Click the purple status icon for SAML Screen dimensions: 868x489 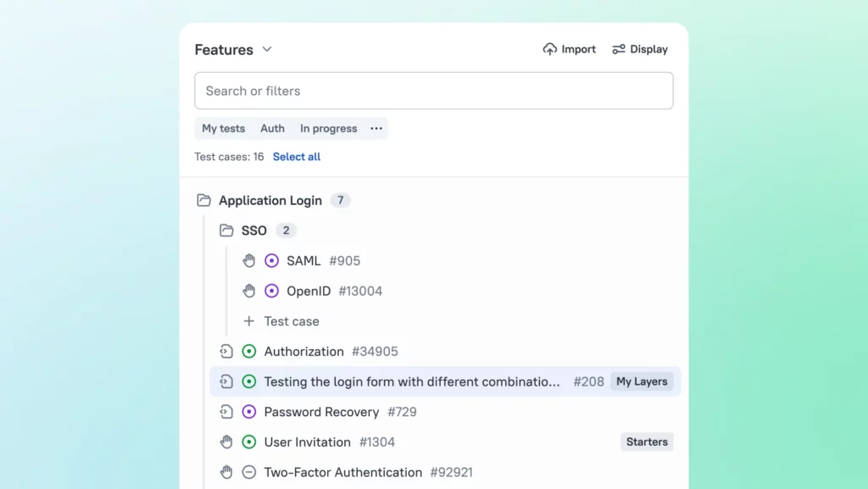(x=271, y=260)
